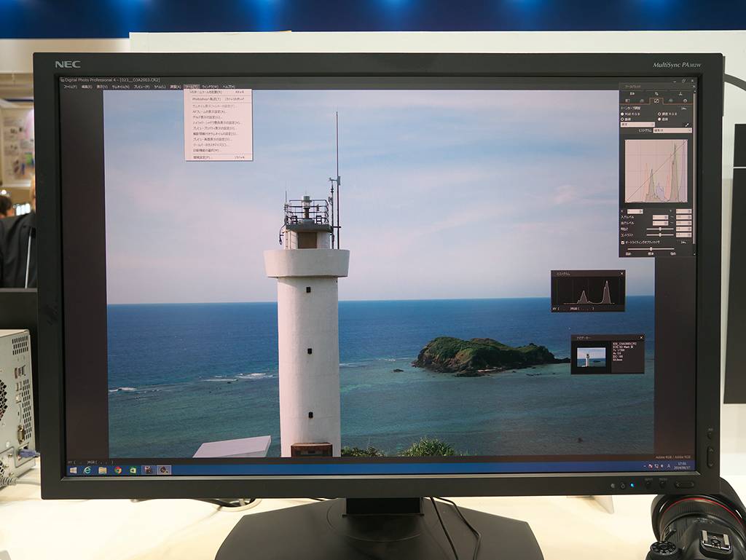Screen dimensions: 746x560
Task: Adjust the Auto Lighting Optimizer strength slider
Action: tap(651, 248)
